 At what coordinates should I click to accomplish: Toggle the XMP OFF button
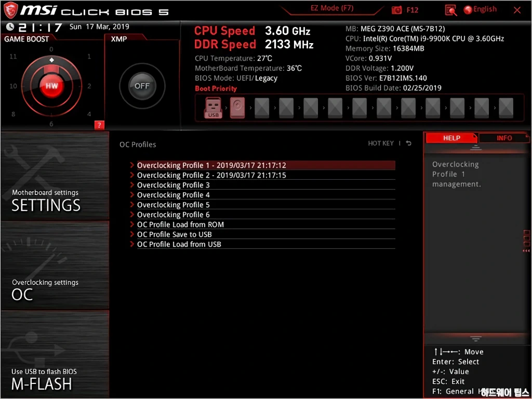tap(142, 86)
